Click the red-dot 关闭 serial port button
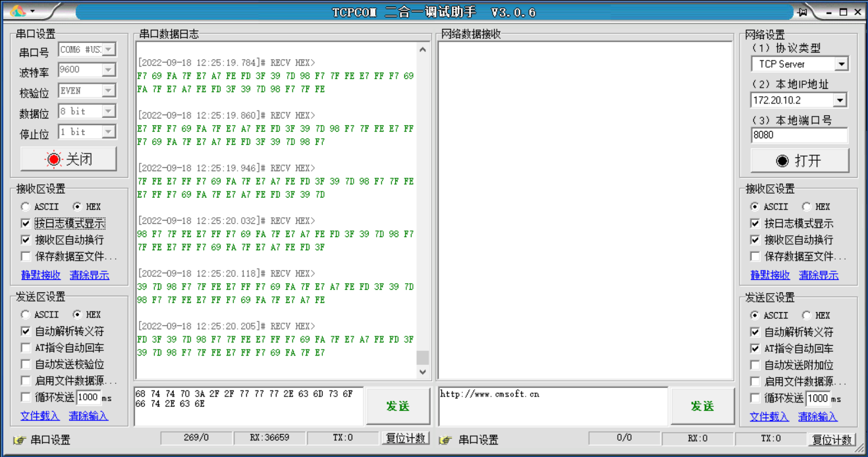The width and height of the screenshot is (868, 457). pos(68,159)
